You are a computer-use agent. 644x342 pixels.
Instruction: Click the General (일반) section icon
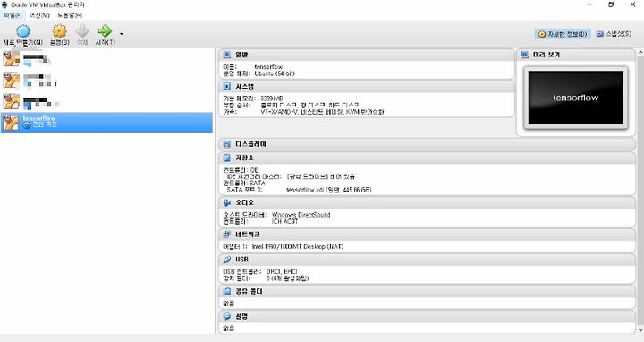[226, 55]
